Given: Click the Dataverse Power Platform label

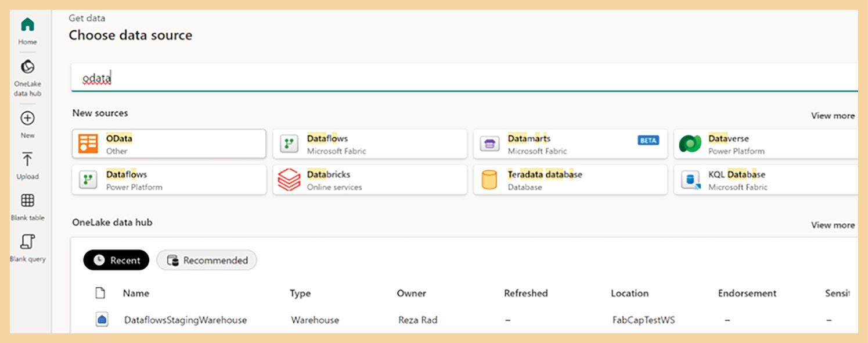Looking at the screenshot, I should click(x=736, y=151).
